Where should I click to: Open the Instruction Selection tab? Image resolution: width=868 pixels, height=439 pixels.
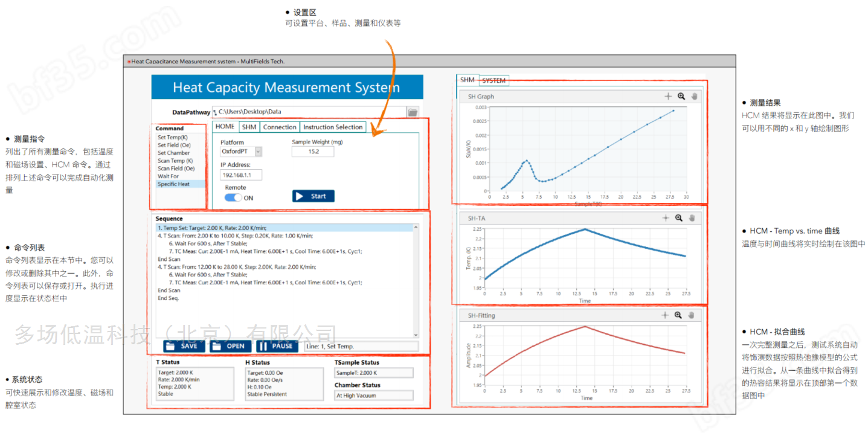click(333, 127)
